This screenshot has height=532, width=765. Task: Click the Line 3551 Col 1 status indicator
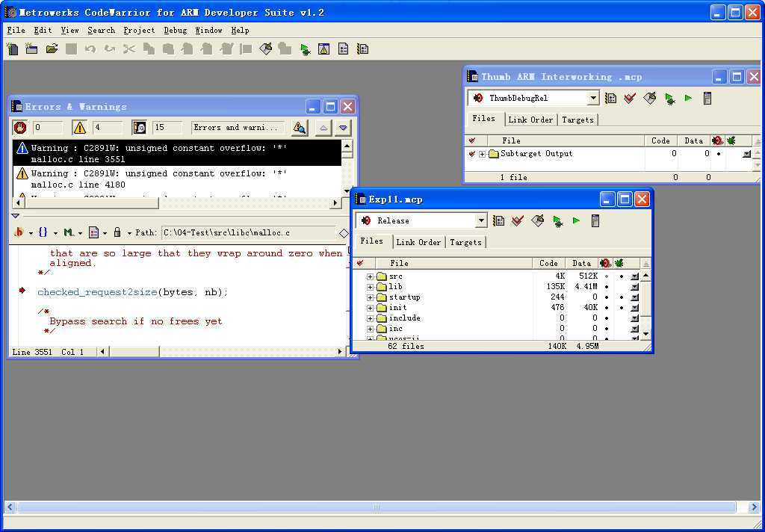48,352
